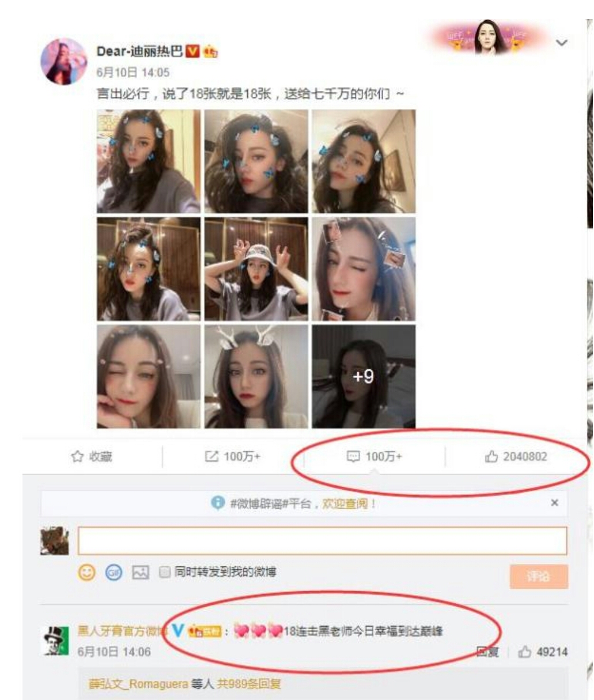Insert a GIF into the comment
This screenshot has height=700, width=594.
[x=114, y=573]
